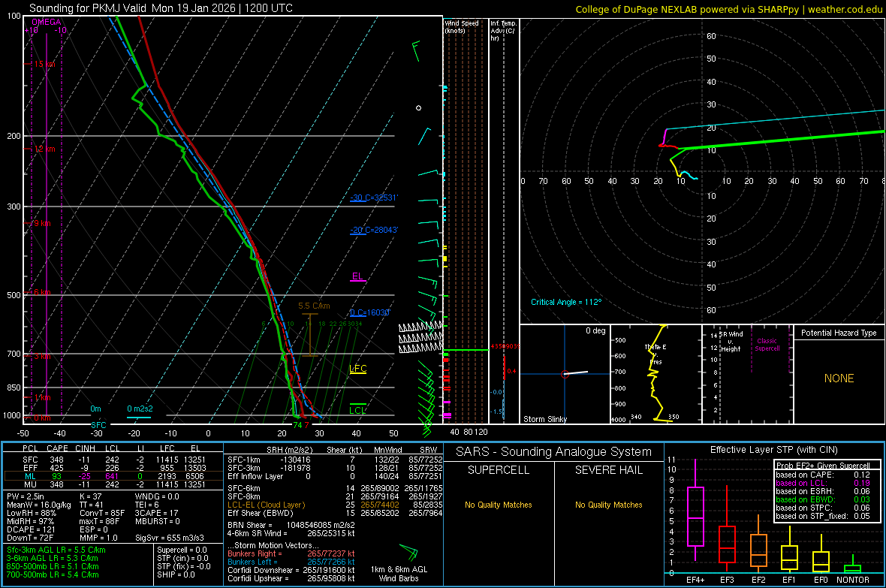Select the '5.5 C/km' lapse rate annotation
Viewport: 886px width, 588px height.
tap(314, 306)
